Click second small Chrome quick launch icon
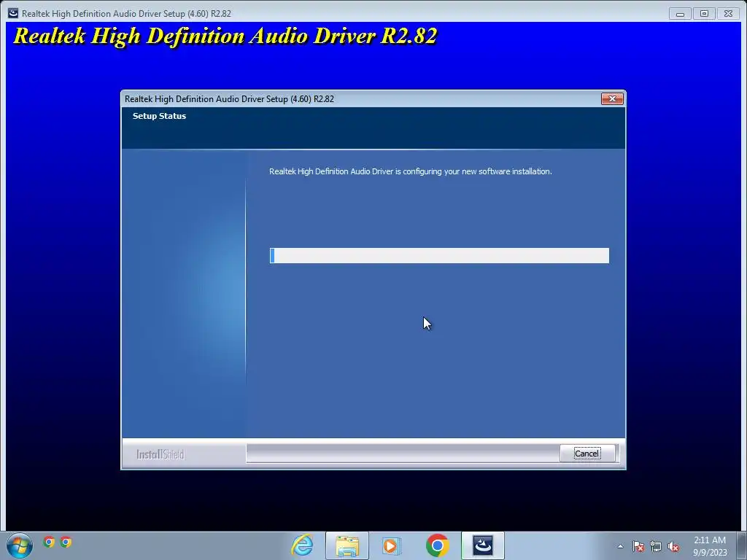The width and height of the screenshot is (747, 560). tap(66, 542)
